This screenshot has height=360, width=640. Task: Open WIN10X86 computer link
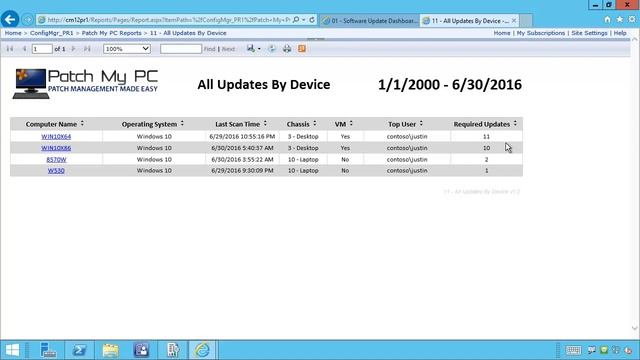tap(56, 148)
